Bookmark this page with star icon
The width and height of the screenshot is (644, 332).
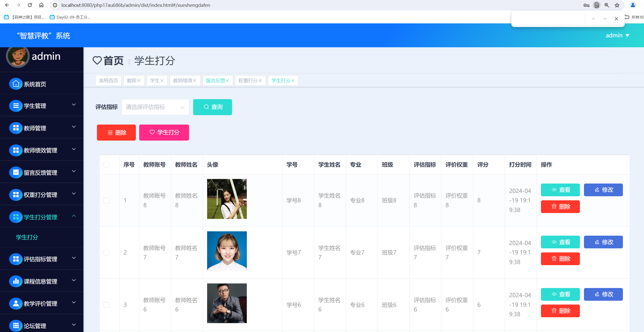click(617, 5)
